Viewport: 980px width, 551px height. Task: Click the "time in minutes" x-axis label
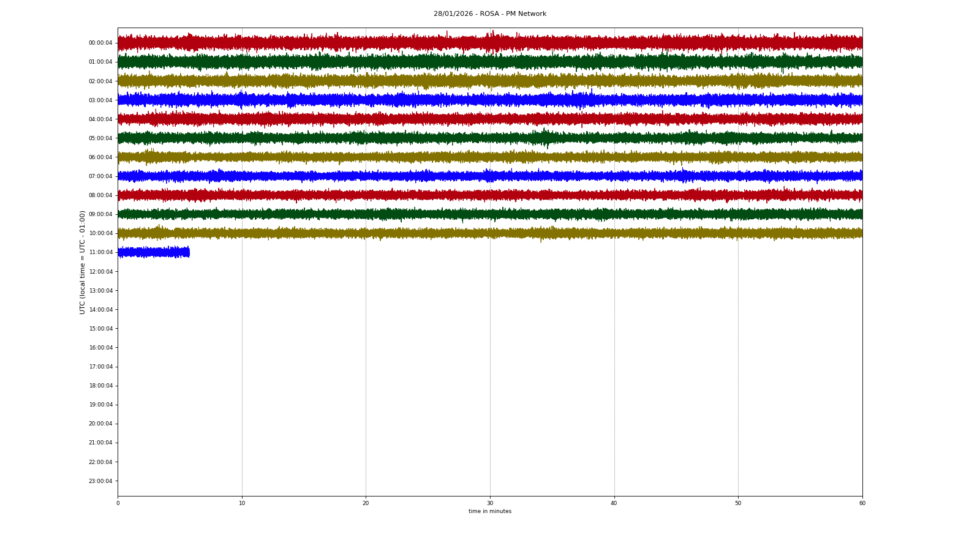(x=489, y=511)
